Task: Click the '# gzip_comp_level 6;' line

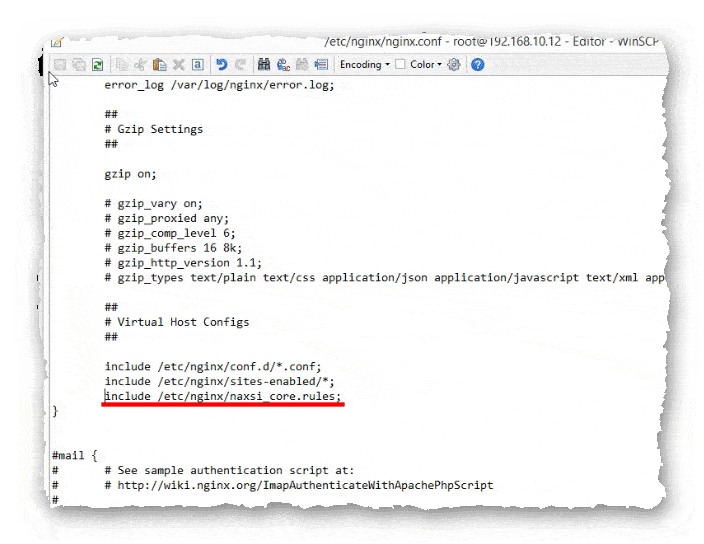Action: click(170, 233)
